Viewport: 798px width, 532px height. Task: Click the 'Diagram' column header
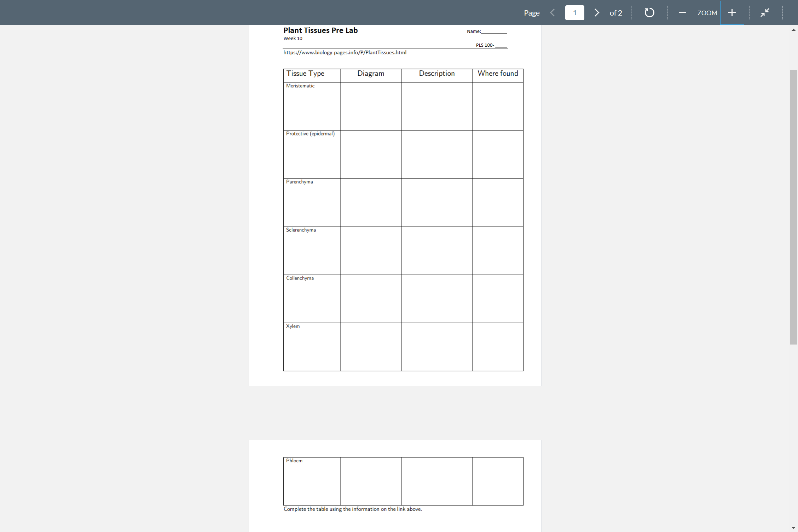[371, 73]
